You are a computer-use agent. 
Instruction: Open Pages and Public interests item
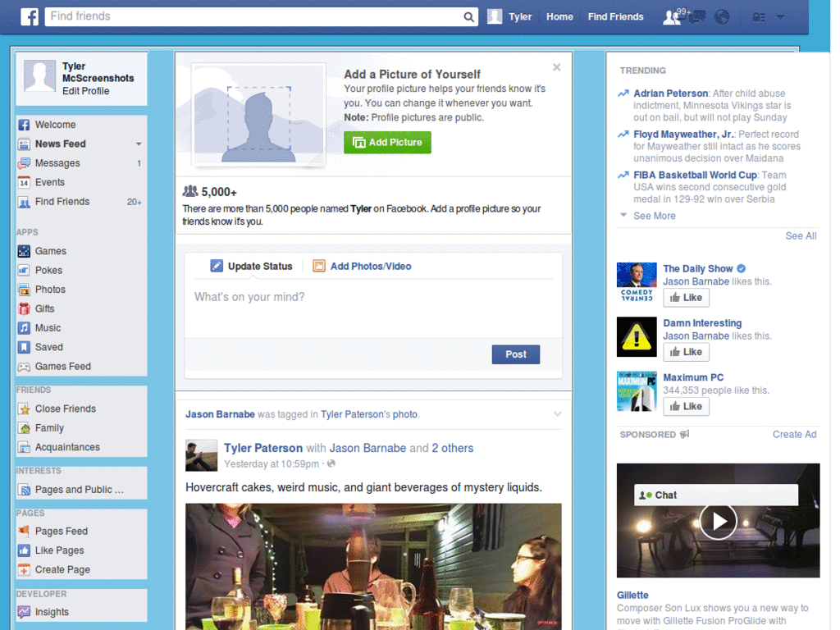(80, 491)
